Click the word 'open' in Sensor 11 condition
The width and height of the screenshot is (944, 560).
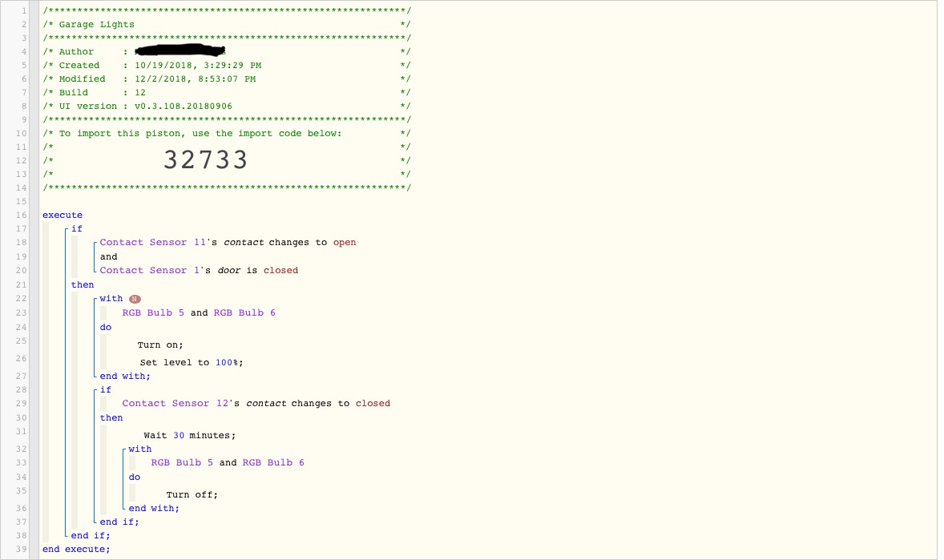[345, 242]
